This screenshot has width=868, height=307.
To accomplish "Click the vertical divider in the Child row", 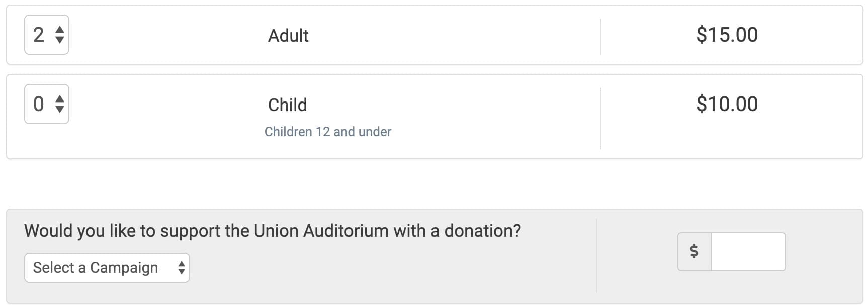I will coord(600,118).
